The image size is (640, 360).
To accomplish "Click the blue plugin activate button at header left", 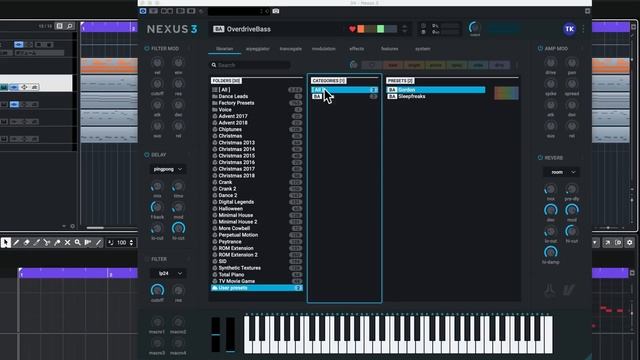I will (x=143, y=11).
